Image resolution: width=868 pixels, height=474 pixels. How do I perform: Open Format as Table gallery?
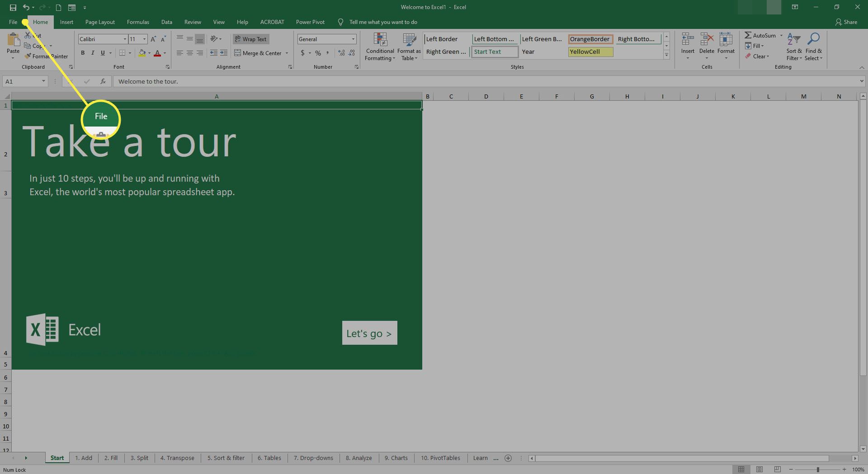pos(409,47)
